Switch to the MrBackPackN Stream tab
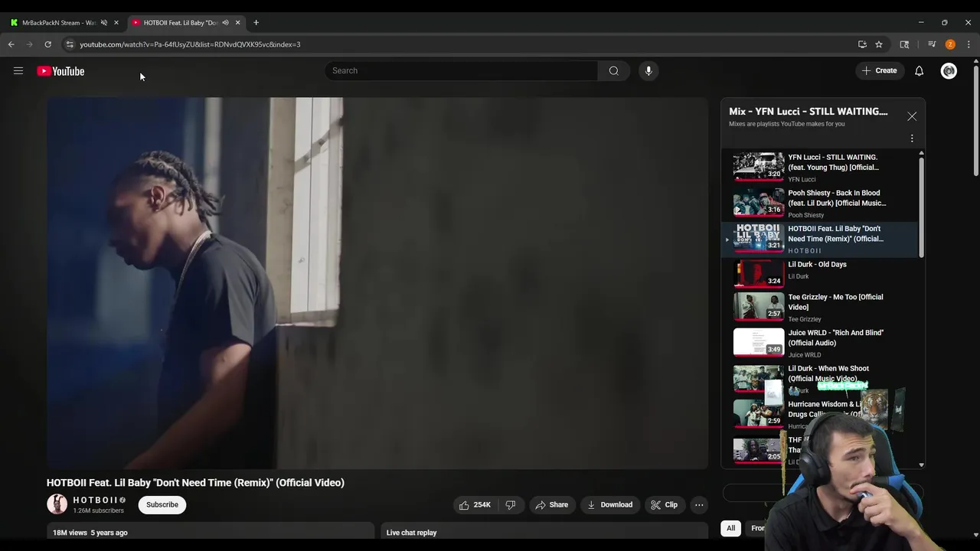Image resolution: width=980 pixels, height=551 pixels. (x=59, y=23)
